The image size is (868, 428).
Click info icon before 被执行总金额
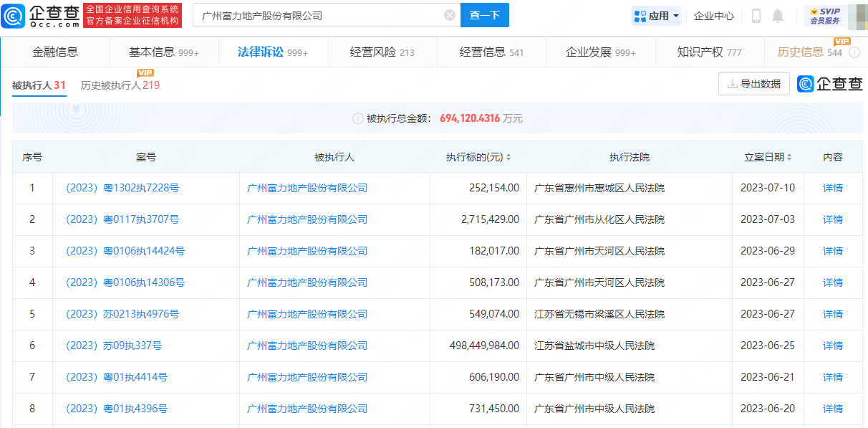click(357, 118)
